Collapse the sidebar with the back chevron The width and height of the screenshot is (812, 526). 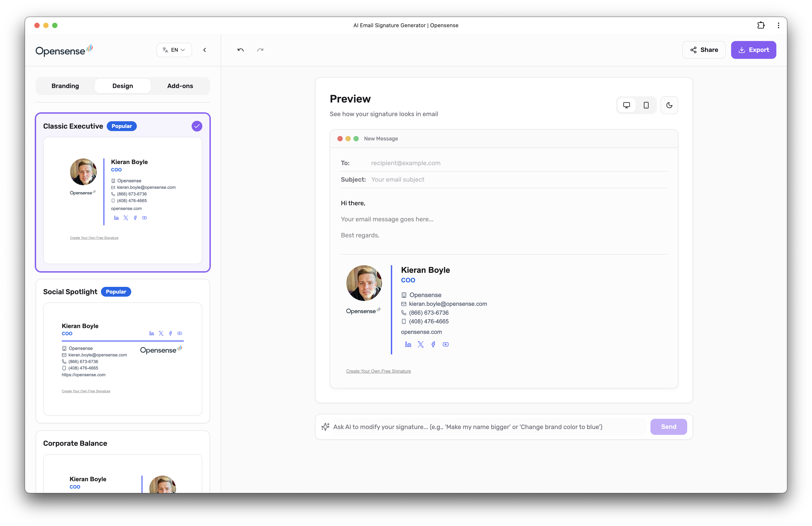tap(204, 50)
